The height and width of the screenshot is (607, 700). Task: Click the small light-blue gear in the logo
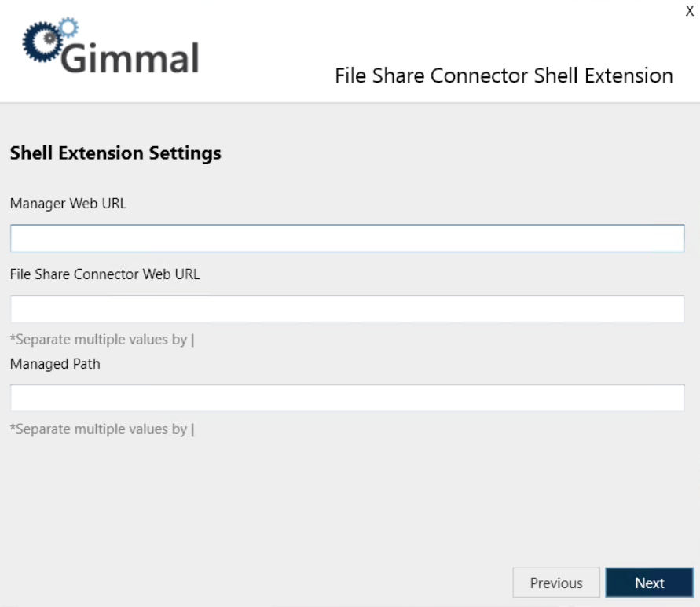(x=68, y=28)
